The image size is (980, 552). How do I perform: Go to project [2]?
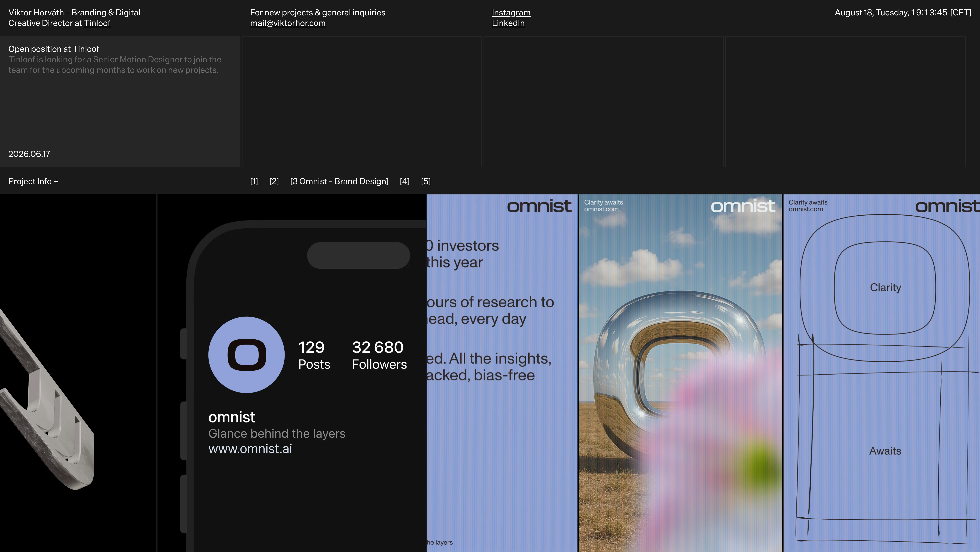(274, 181)
